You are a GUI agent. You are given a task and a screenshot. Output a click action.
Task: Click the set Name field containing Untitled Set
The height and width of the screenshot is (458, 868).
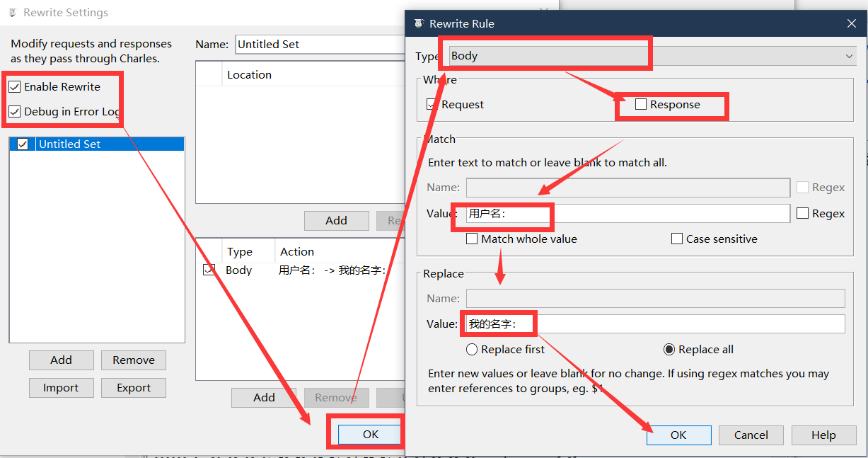[x=320, y=44]
